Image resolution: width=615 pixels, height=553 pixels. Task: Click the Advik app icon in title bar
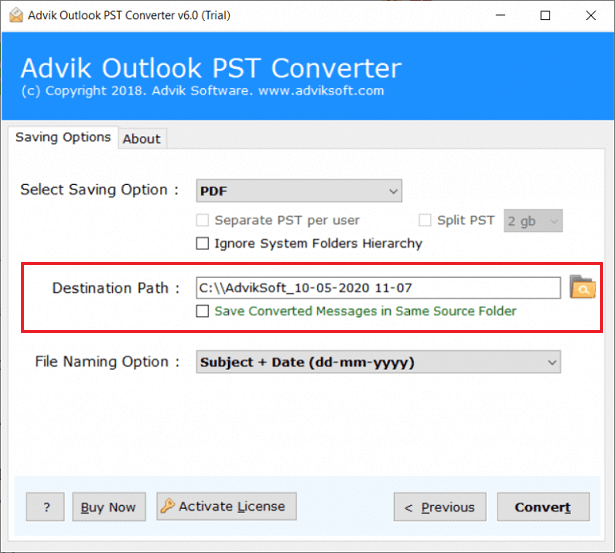(x=16, y=15)
